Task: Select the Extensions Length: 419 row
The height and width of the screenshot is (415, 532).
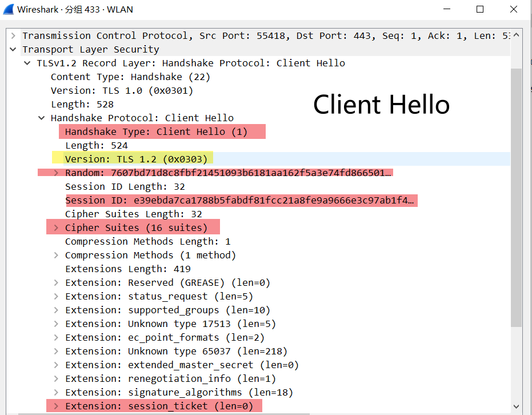Action: 128,269
